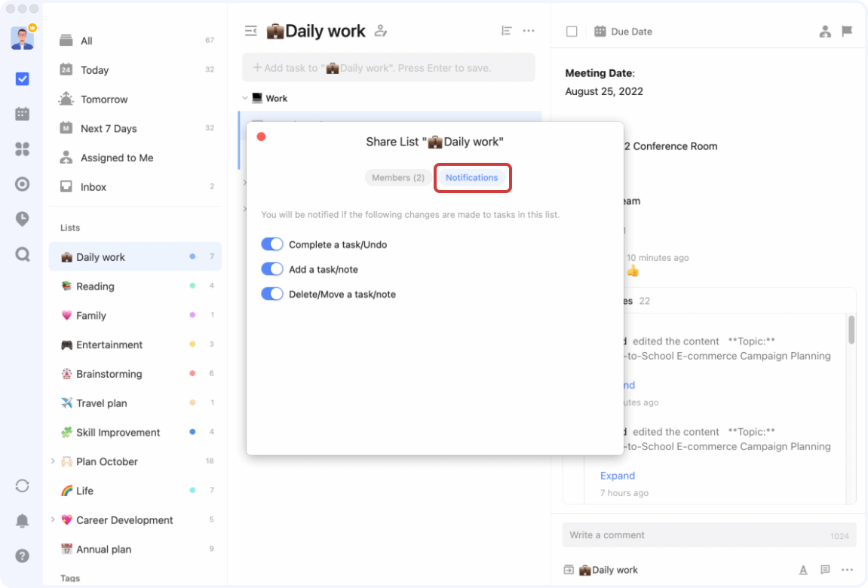Open the focus timer icon in sidebar
Viewport: 868px width, 588px height.
coord(22,184)
